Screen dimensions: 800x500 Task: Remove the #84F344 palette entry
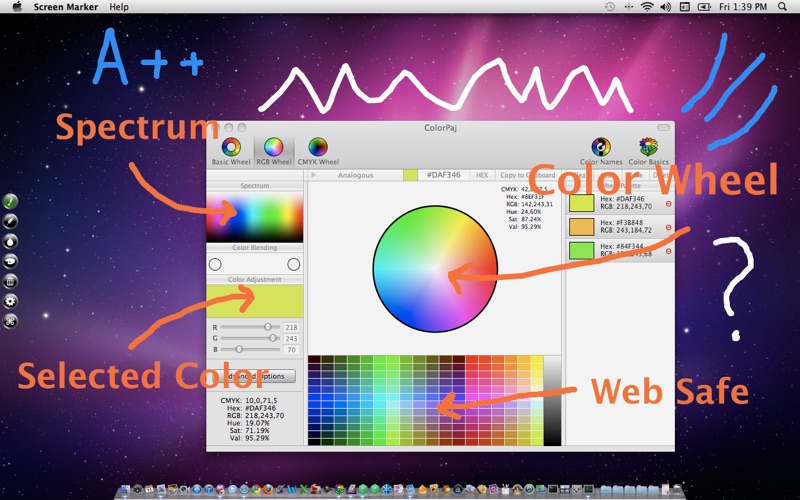coord(668,251)
